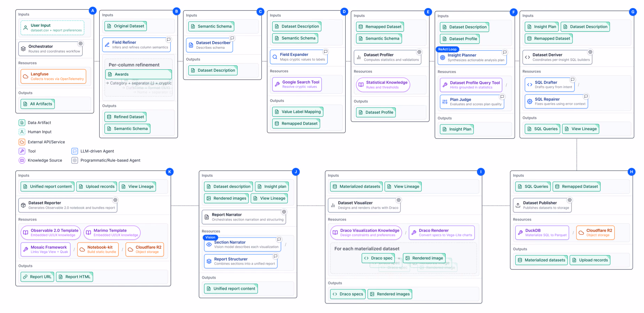644x313 pixels.
Task: Select the Cloudflare R2 card in panel H
Action: point(595,232)
